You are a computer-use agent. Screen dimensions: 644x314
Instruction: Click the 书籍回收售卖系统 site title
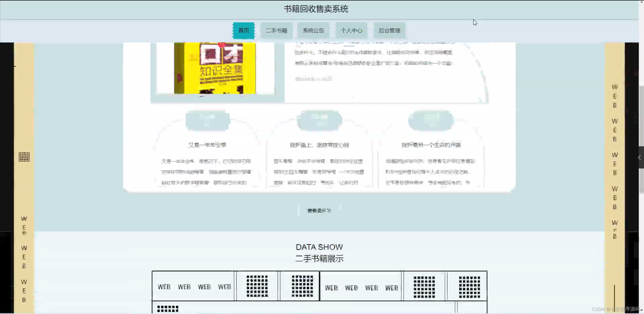[x=316, y=9]
